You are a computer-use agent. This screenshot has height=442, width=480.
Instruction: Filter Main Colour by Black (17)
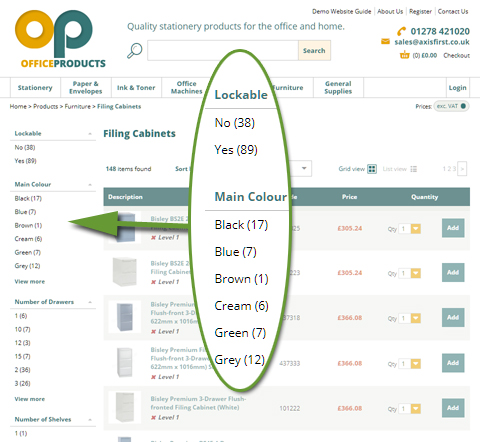click(x=28, y=198)
